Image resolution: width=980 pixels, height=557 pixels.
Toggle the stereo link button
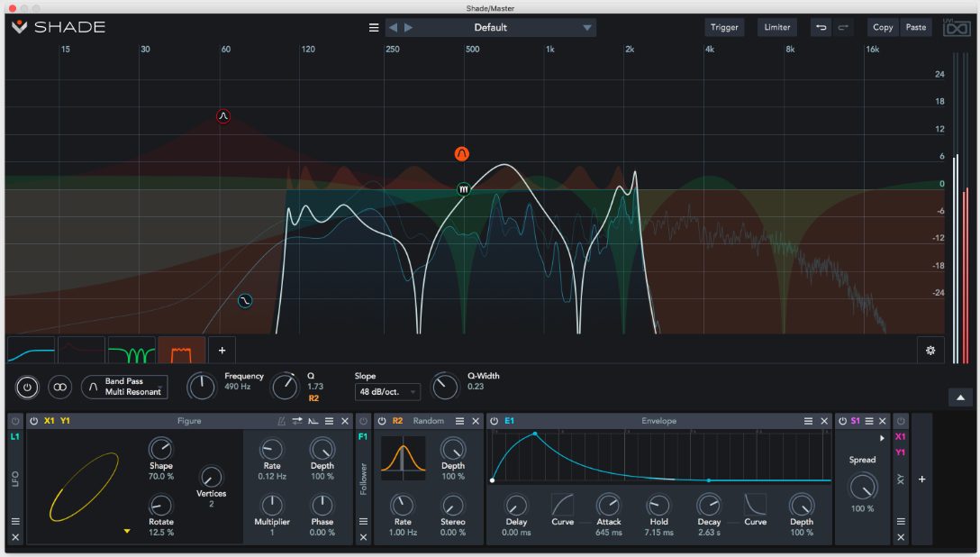(x=59, y=388)
